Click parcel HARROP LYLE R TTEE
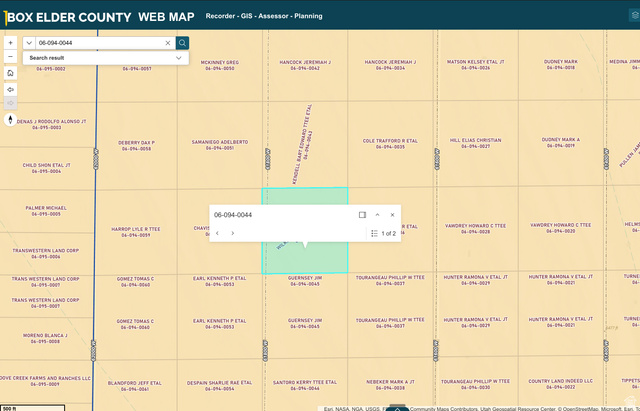The image size is (640, 411). [136, 232]
